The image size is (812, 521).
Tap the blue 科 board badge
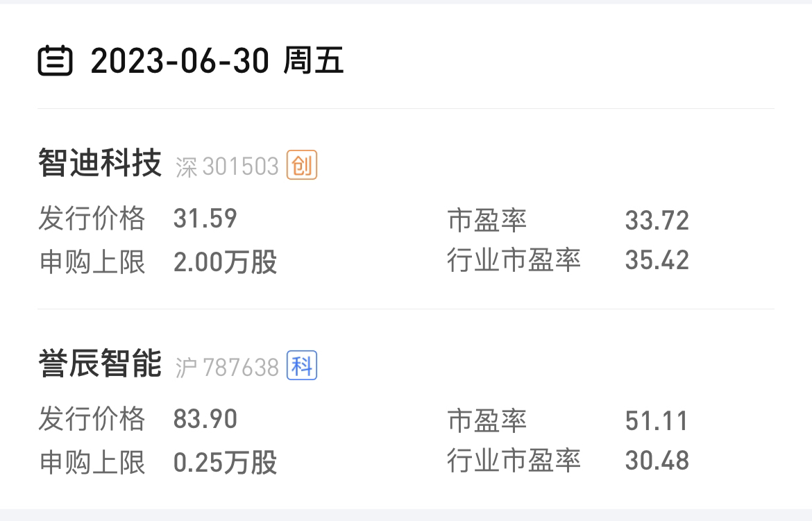302,366
